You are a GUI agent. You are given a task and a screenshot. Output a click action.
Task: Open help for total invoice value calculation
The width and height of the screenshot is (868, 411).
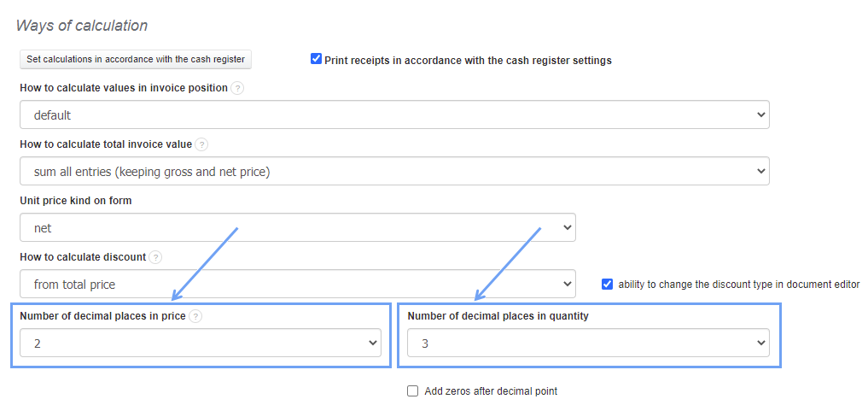click(201, 144)
